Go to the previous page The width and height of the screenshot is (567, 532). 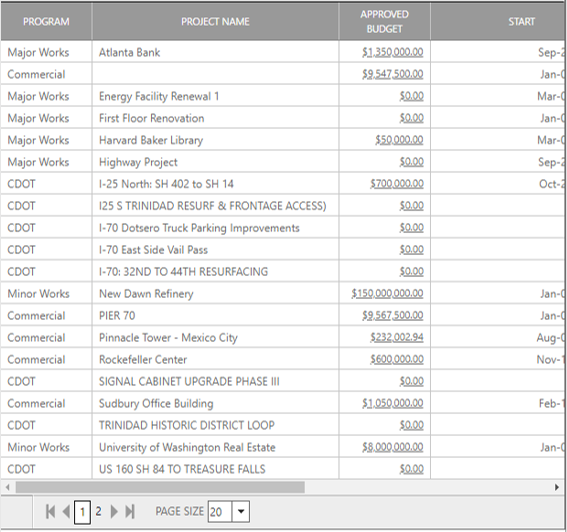tap(66, 511)
